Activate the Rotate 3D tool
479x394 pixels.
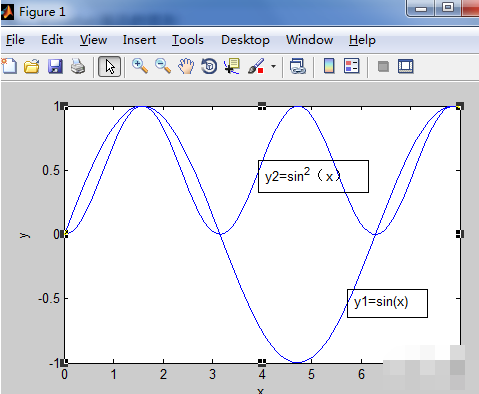(209, 66)
